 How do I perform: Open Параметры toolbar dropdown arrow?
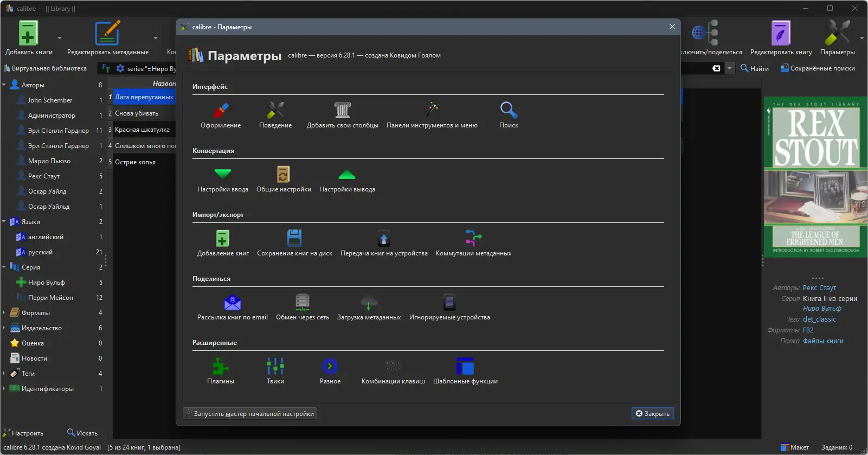pyautogui.click(x=862, y=39)
